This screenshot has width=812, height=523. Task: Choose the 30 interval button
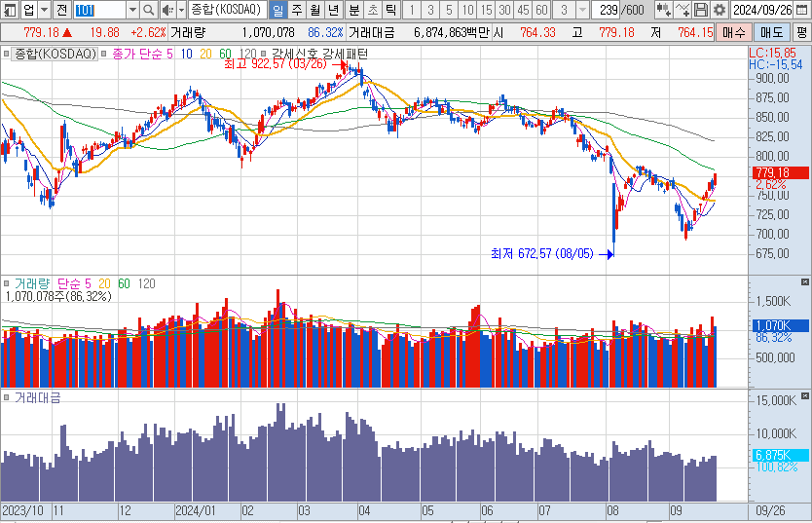coord(505,10)
